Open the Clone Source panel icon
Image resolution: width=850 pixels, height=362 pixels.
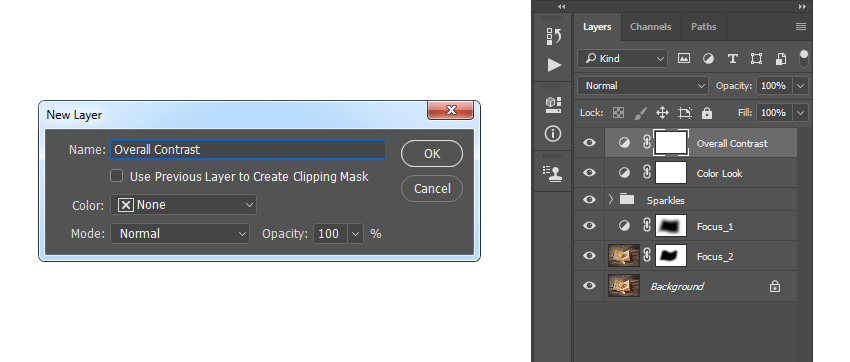pos(553,173)
